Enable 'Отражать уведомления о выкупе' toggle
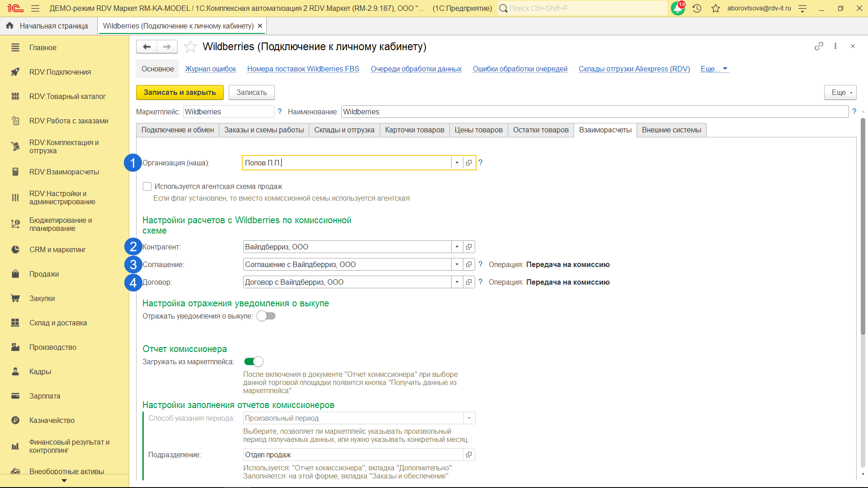This screenshot has width=868, height=488. coord(266,316)
